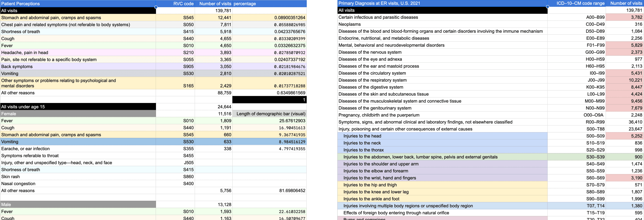The image size is (644, 220).
Task: Select the 'Neoplasms' diagnosis row
Action: pos(350,24)
